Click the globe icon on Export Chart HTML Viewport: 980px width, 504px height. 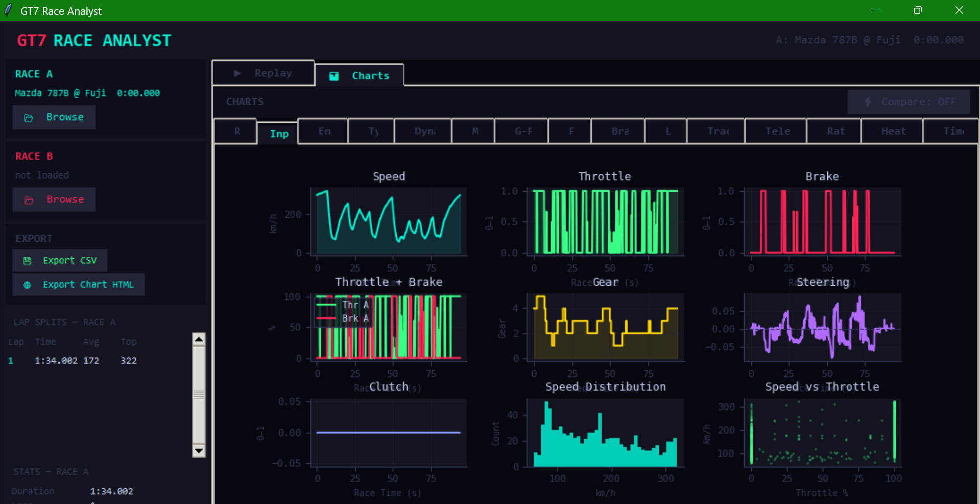coord(27,285)
